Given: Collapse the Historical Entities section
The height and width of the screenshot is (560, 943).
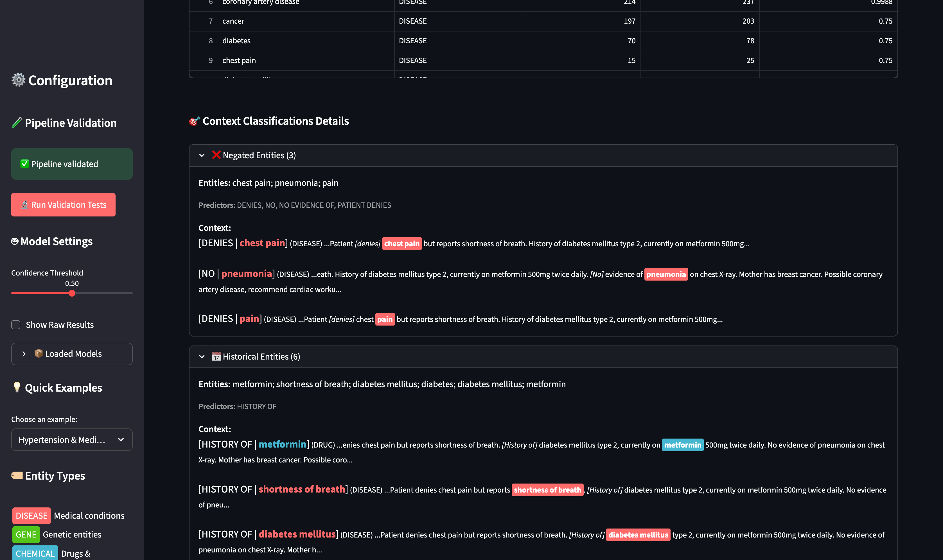Looking at the screenshot, I should click(x=202, y=356).
